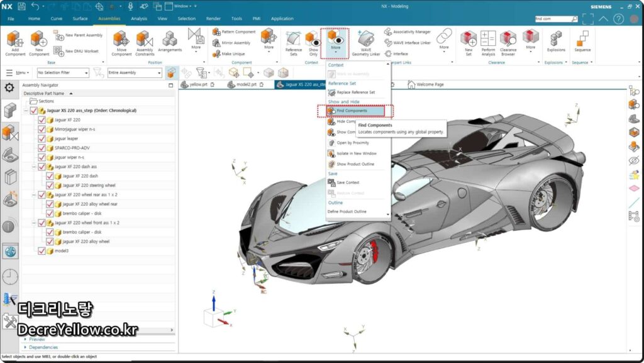Click the Explosions icon
644x363 pixels.
tap(556, 41)
